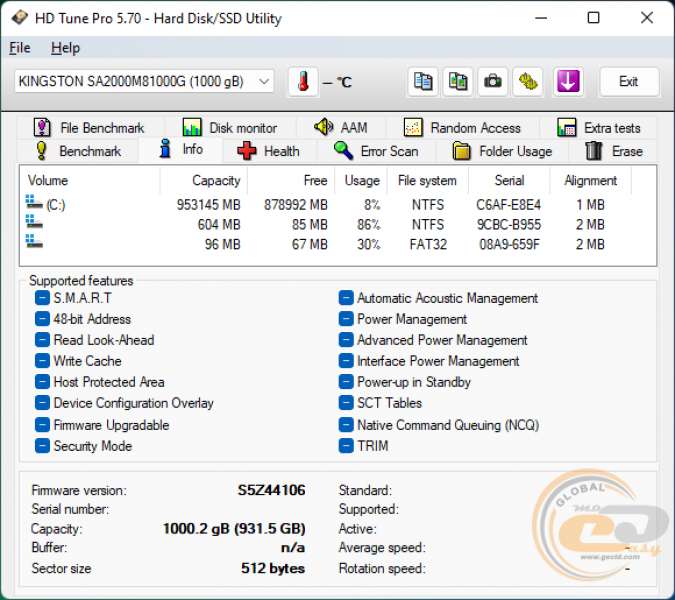Open the Folder Usage tab
This screenshot has height=600, width=675.
[x=502, y=151]
